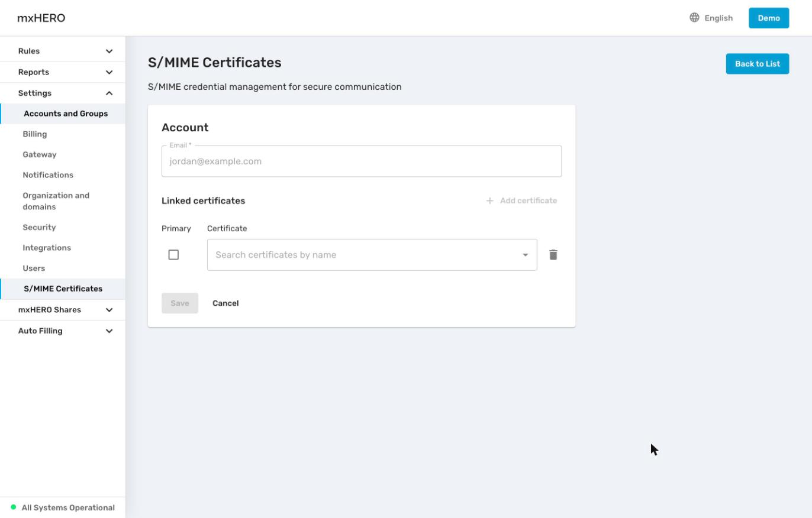Click the Linked certificates heading
Screen dimensions: 812x518
[x=204, y=200]
